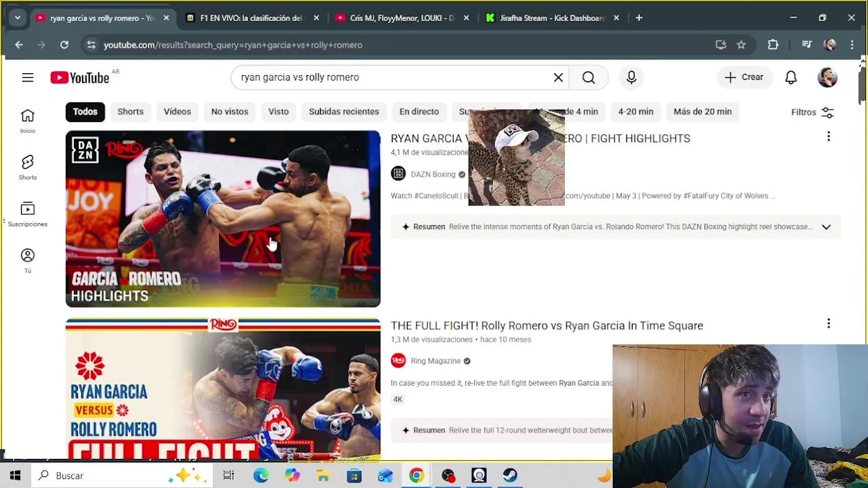Open Shorts in the left sidebar
The image size is (868, 488).
coord(27,167)
